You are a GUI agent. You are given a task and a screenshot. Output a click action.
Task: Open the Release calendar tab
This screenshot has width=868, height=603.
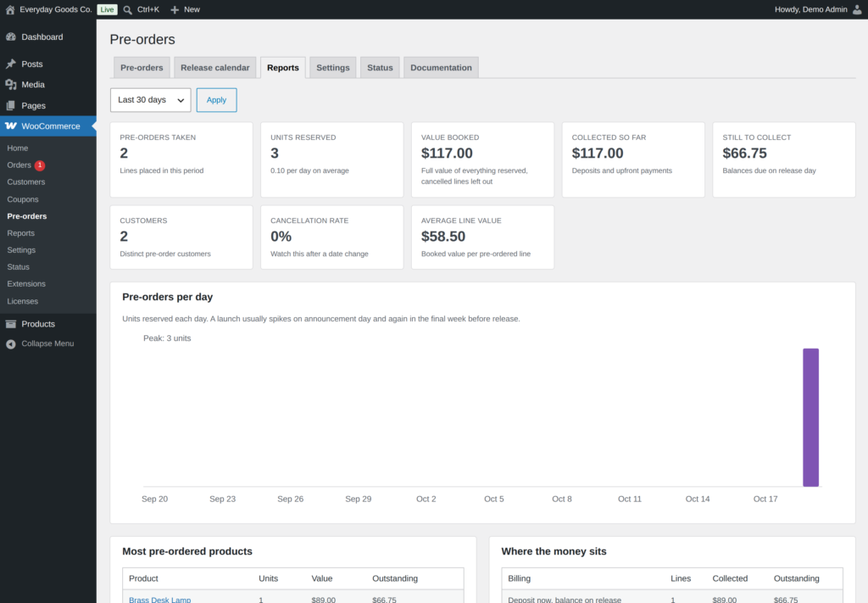pos(214,68)
